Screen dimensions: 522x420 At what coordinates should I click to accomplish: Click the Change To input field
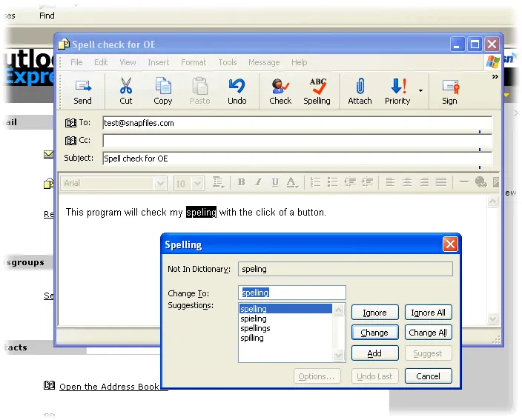(292, 293)
